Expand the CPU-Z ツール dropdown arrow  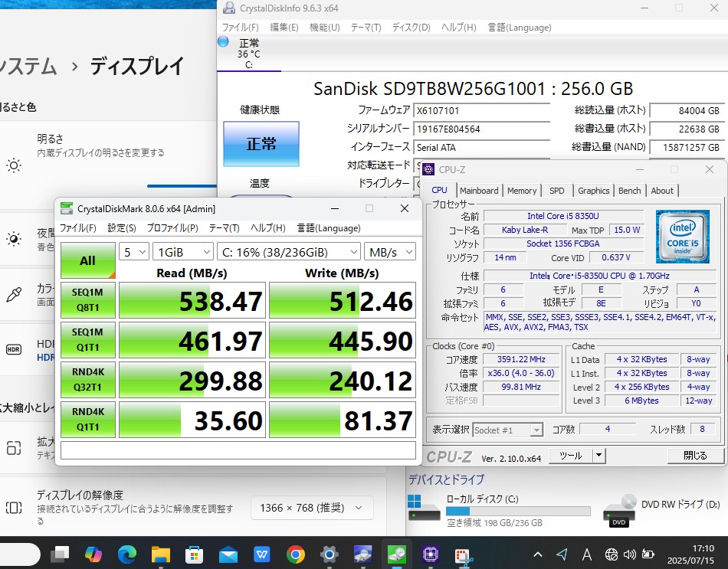coord(599,456)
